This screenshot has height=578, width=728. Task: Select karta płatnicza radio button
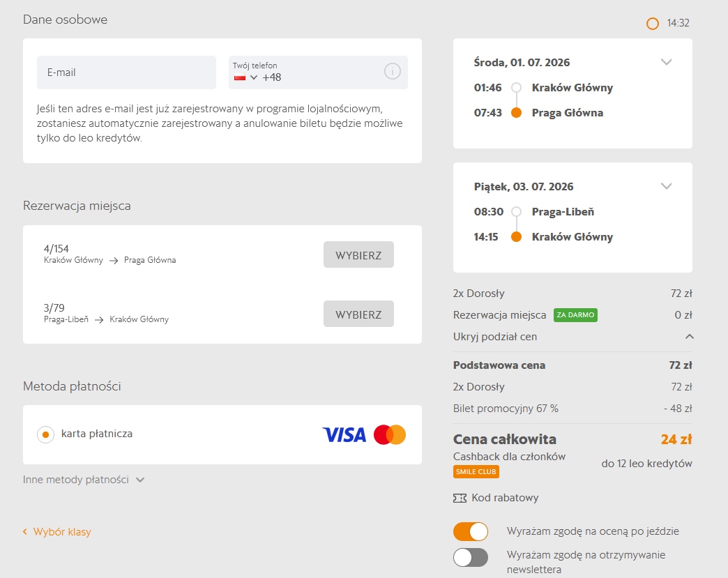[45, 434]
